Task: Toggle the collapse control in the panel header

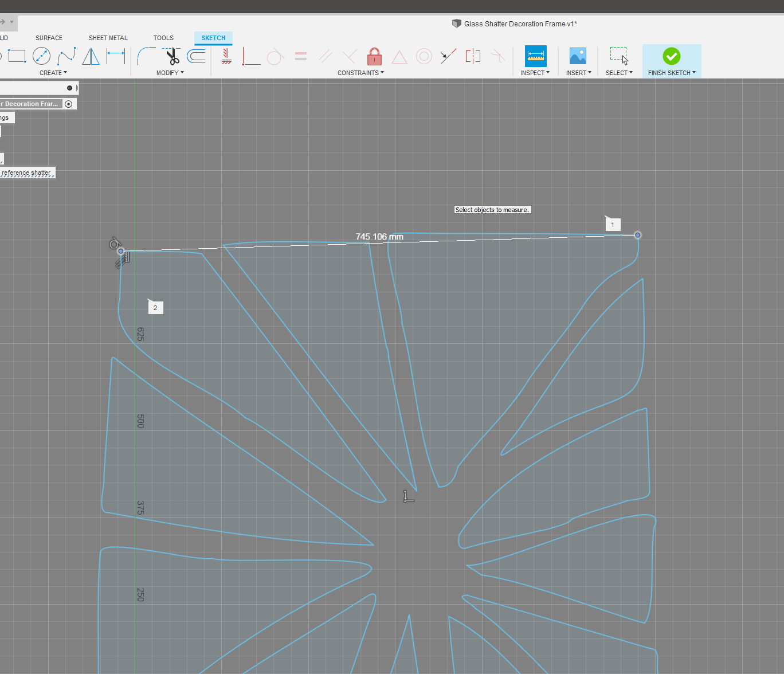Action: [70, 87]
